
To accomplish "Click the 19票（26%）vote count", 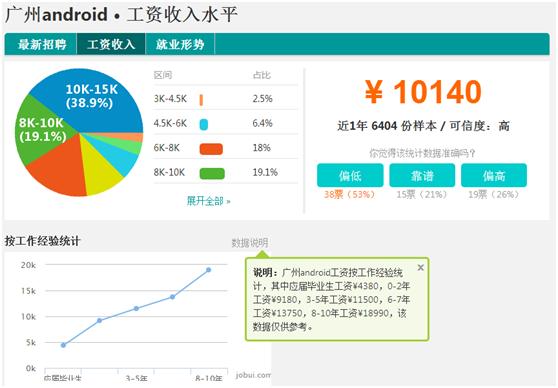I will (494, 194).
